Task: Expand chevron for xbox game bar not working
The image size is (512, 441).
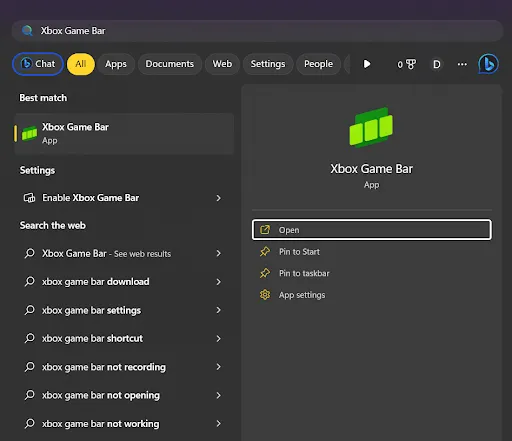Action: (218, 424)
